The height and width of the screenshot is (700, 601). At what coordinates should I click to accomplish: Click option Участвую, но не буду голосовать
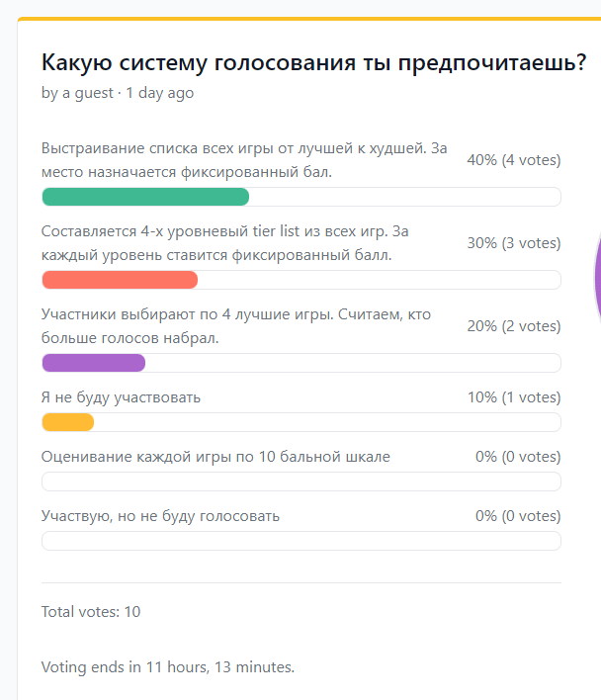click(160, 516)
